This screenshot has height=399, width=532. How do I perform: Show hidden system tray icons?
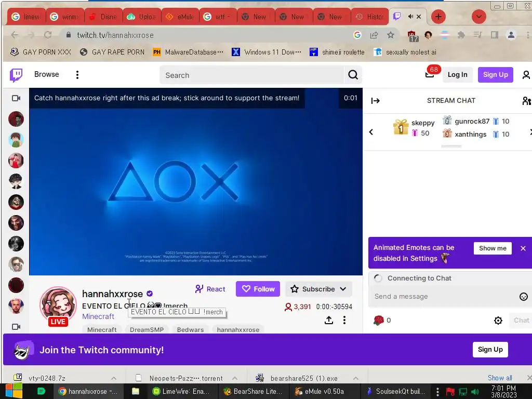[x=437, y=392]
